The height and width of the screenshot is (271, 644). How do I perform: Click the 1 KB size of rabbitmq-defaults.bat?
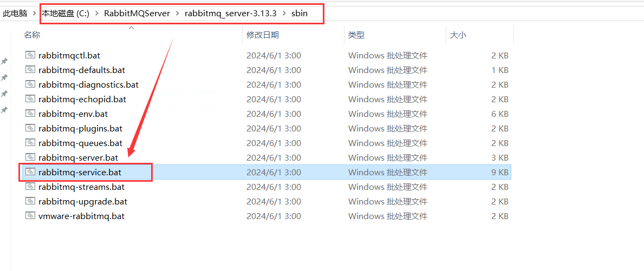pos(500,70)
